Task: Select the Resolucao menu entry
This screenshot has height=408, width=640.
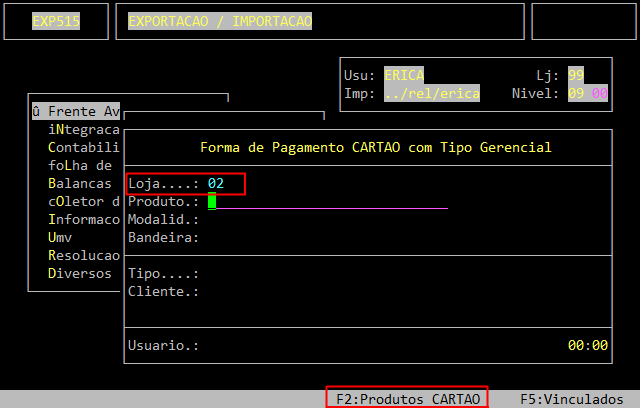Action: pos(84,255)
